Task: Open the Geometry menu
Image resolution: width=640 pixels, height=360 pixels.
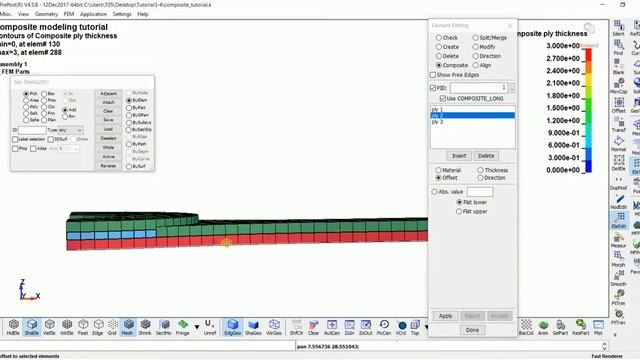Action: click(46, 14)
